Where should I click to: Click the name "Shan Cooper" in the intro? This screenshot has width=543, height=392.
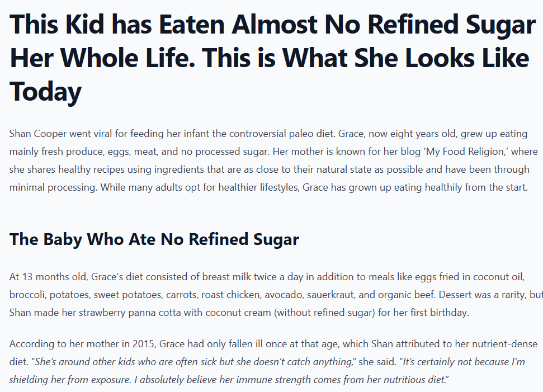(35, 134)
